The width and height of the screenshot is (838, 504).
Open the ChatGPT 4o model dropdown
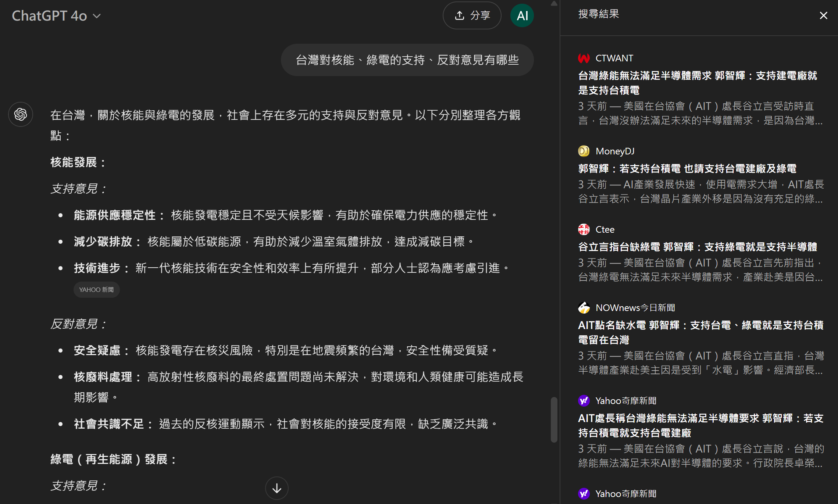click(x=56, y=16)
